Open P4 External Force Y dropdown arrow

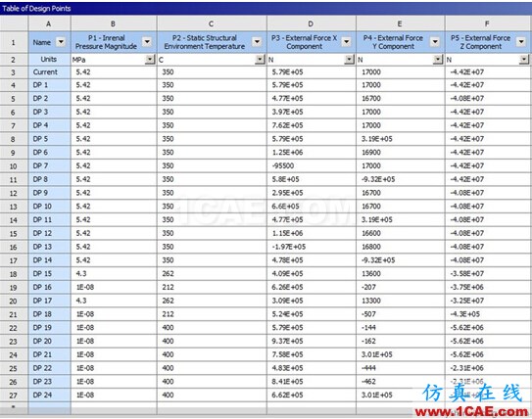pos(435,42)
